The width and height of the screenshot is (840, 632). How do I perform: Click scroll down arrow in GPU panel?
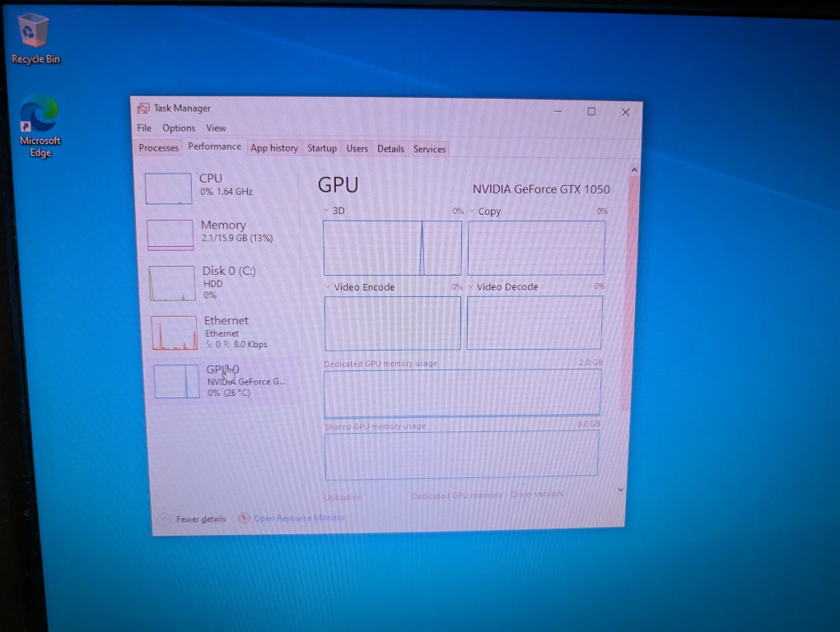pyautogui.click(x=620, y=489)
